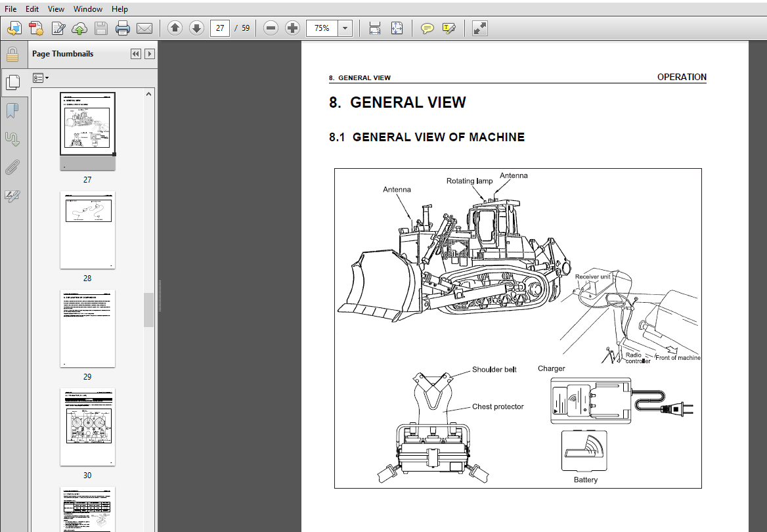Open the signature pen panel icon

pos(12,196)
